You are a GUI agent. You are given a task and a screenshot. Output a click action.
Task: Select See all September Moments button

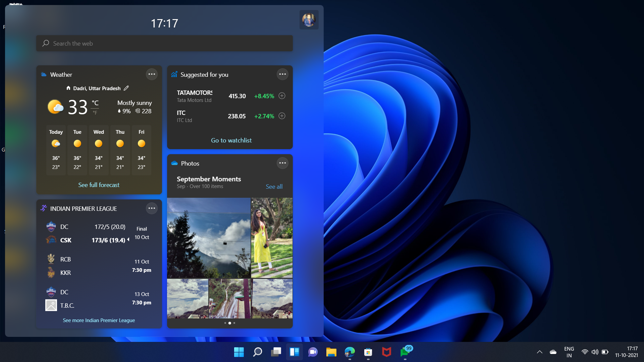coord(274,186)
